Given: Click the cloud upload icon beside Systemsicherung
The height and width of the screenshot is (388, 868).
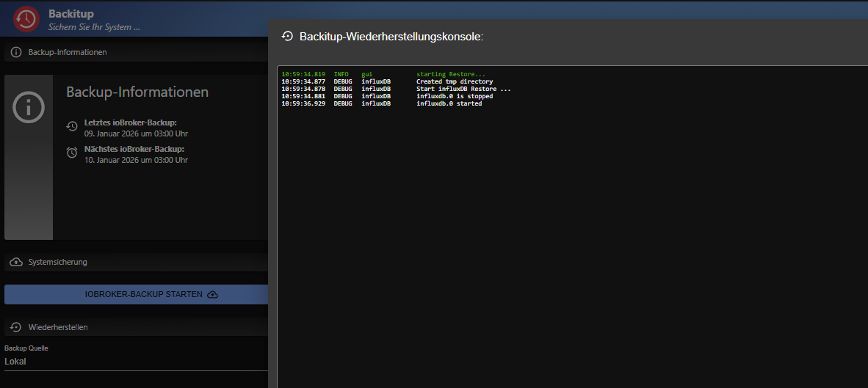Looking at the screenshot, I should [x=16, y=262].
